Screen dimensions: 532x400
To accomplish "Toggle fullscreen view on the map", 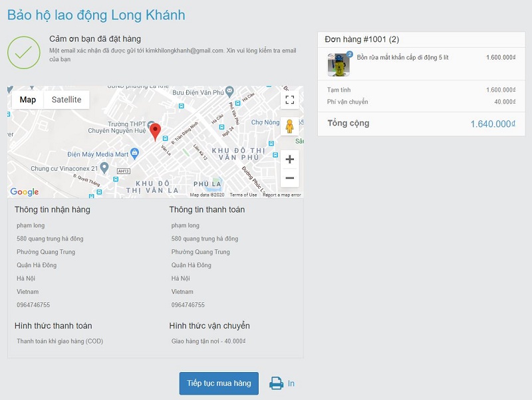I will [289, 100].
